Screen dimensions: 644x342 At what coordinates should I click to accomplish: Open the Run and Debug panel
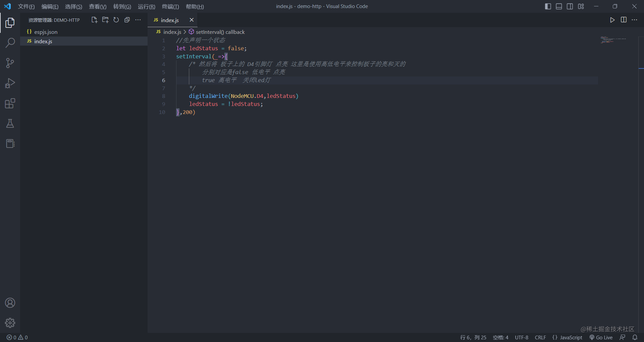10,83
